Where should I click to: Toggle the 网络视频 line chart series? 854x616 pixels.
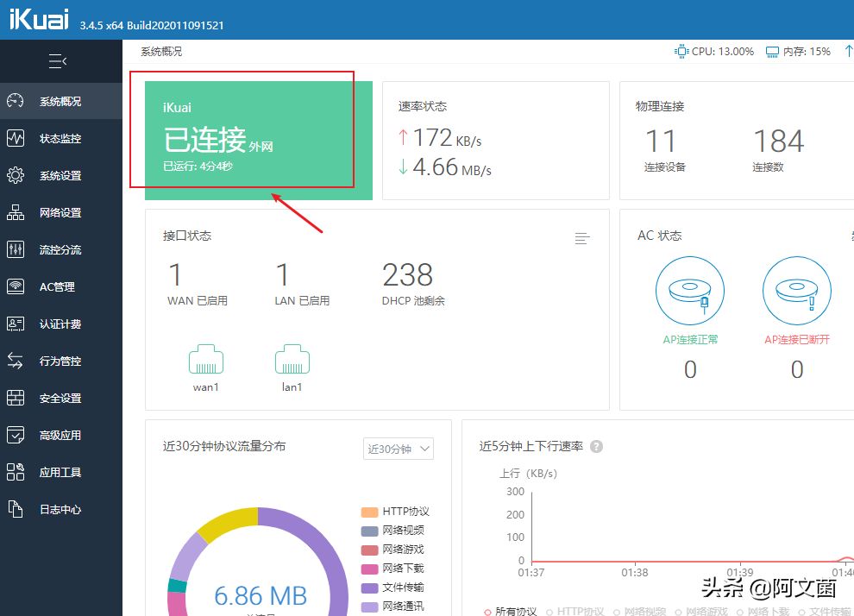click(x=639, y=611)
